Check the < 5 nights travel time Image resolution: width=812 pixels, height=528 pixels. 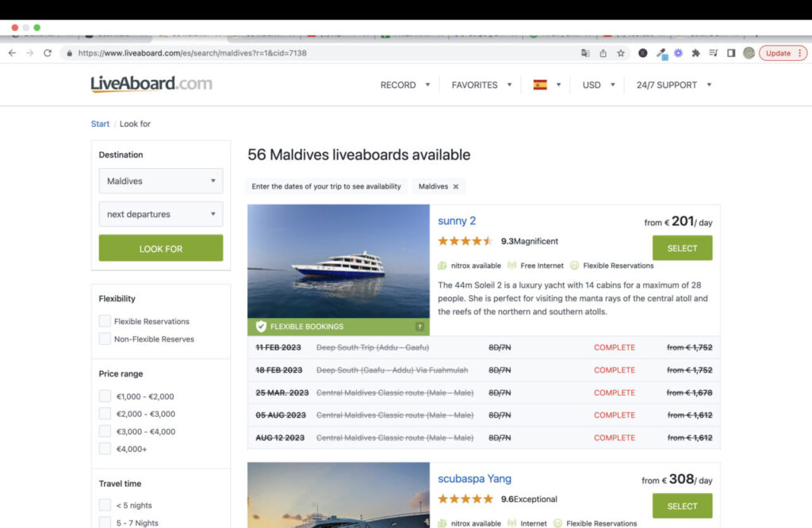[x=105, y=505]
